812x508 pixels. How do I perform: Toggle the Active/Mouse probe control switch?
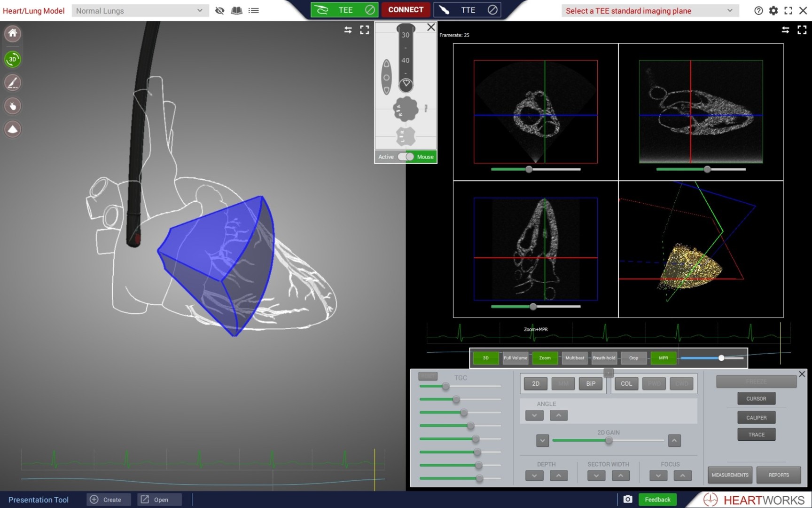[x=406, y=157]
